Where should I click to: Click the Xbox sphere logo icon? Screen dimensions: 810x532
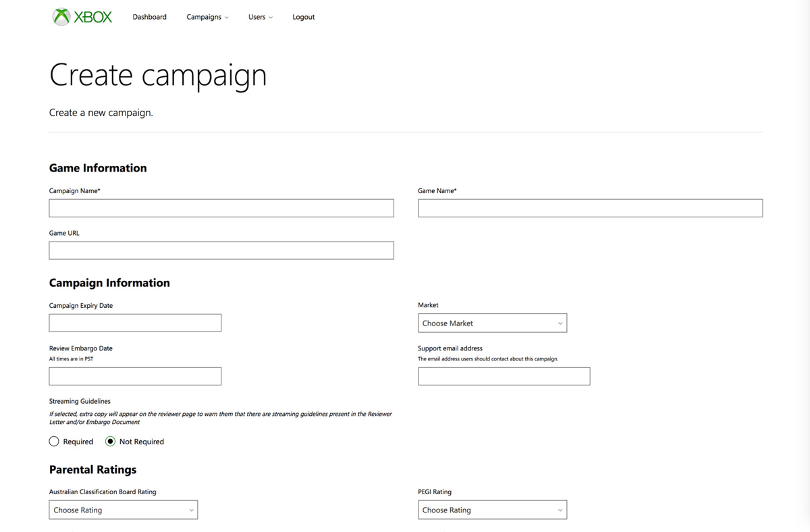click(x=61, y=17)
